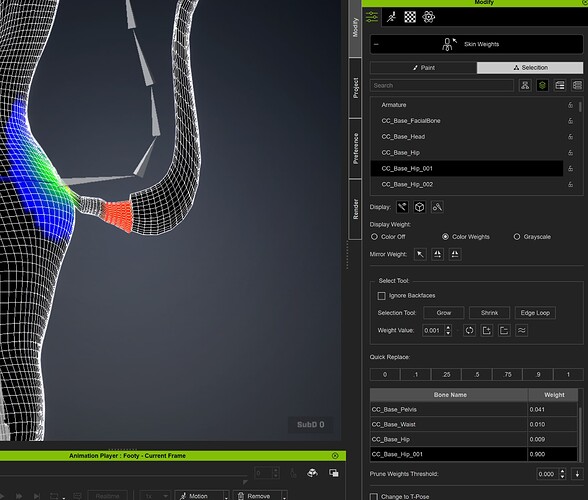Open the Remove dropdown arrow
This screenshot has width=588, height=500.
(x=284, y=496)
